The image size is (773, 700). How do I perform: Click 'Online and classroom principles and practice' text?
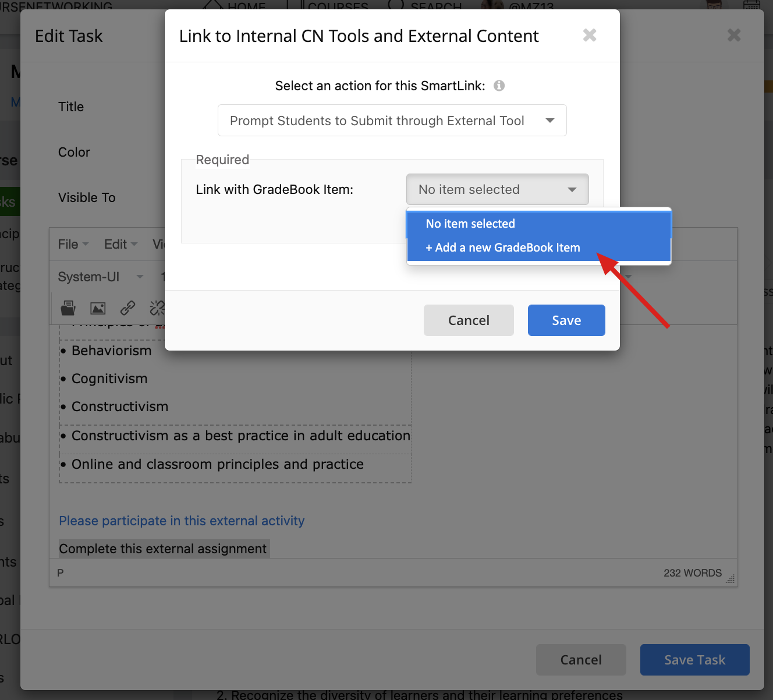pos(218,464)
